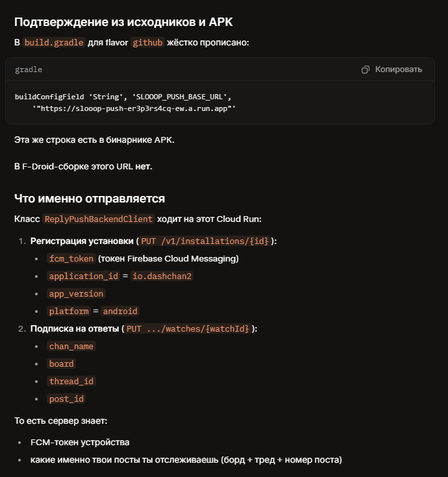This screenshot has width=448, height=477.
Task: Click the app_version field name
Action: (76, 294)
